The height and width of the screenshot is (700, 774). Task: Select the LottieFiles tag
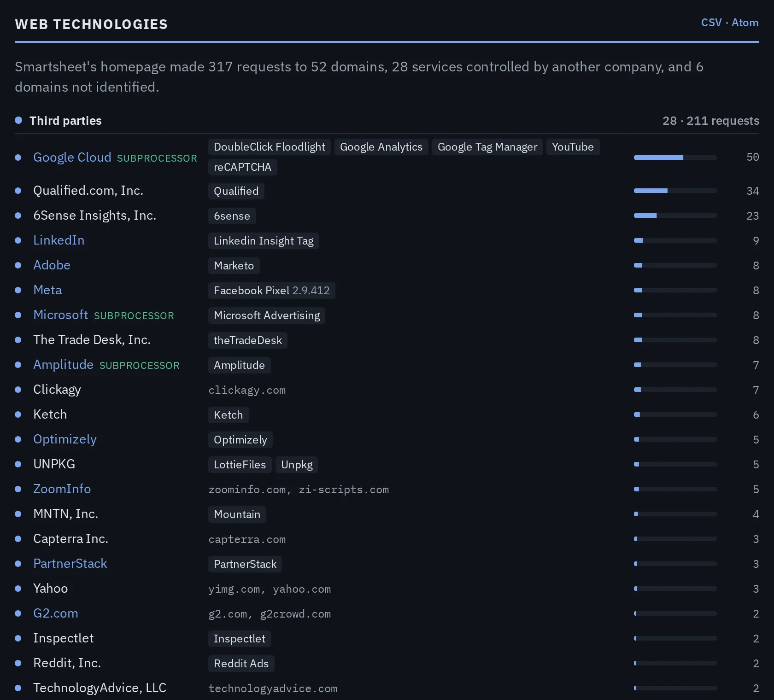point(240,465)
